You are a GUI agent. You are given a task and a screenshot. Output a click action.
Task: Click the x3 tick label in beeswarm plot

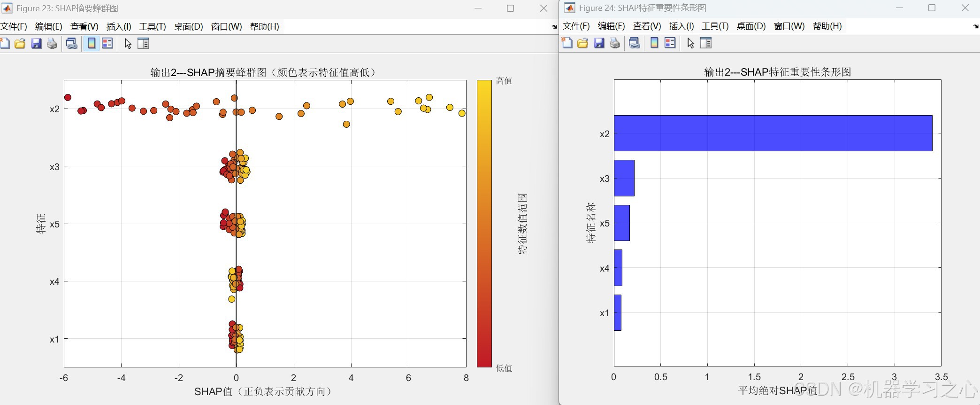click(54, 167)
